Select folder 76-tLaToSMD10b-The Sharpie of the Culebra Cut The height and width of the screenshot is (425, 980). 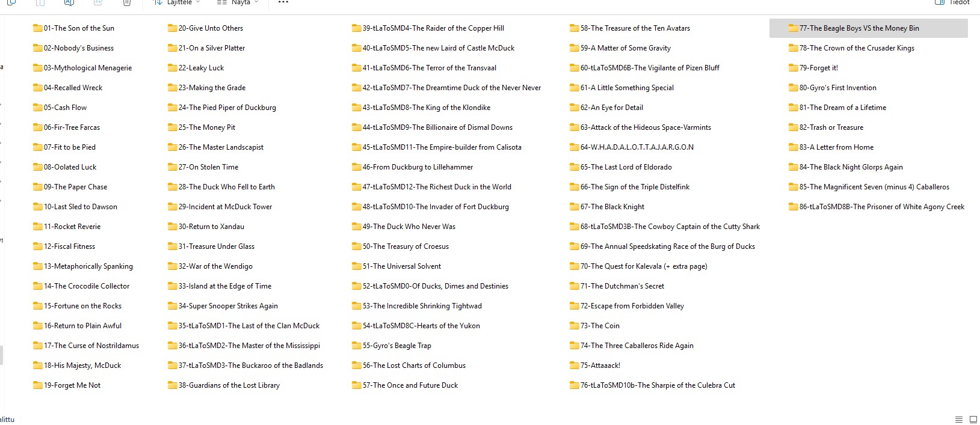653,385
